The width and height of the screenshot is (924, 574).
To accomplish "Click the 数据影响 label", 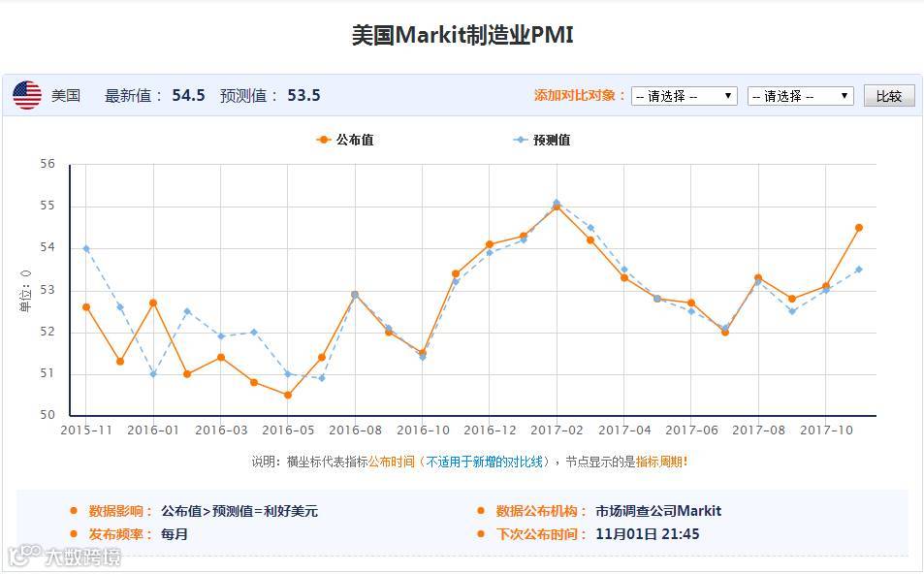I will (x=119, y=511).
